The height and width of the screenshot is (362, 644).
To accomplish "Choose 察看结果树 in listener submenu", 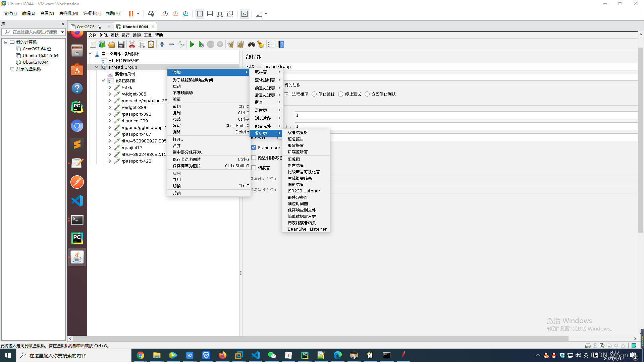I will (298, 133).
